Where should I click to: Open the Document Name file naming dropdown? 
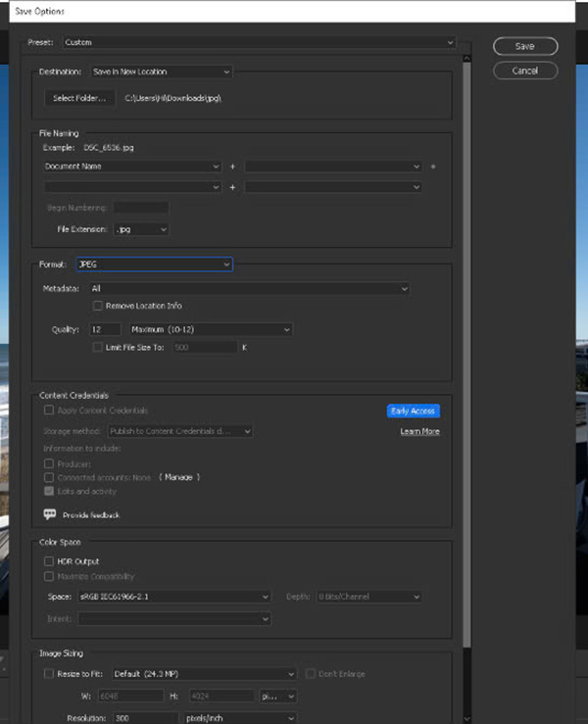[x=131, y=167]
